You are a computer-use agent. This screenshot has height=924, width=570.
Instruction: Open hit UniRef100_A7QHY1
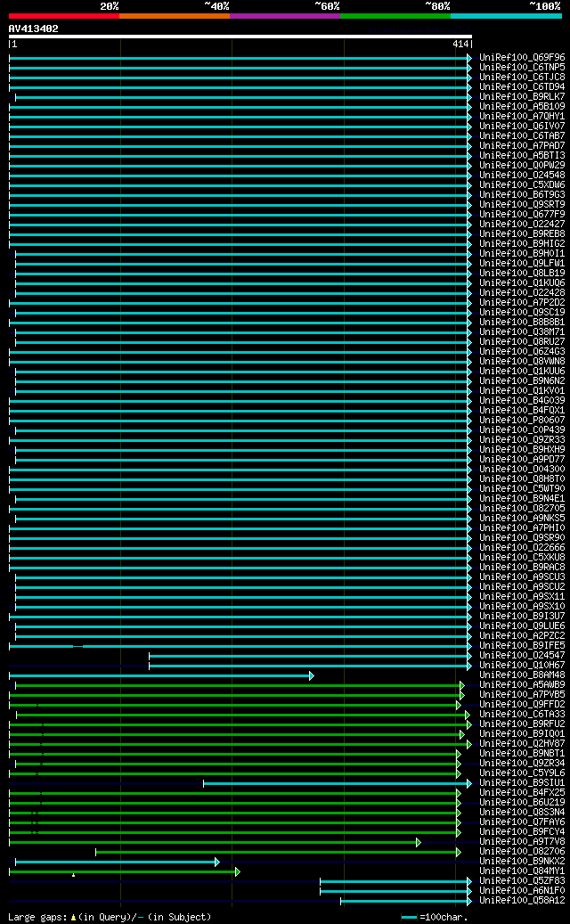tap(522, 116)
